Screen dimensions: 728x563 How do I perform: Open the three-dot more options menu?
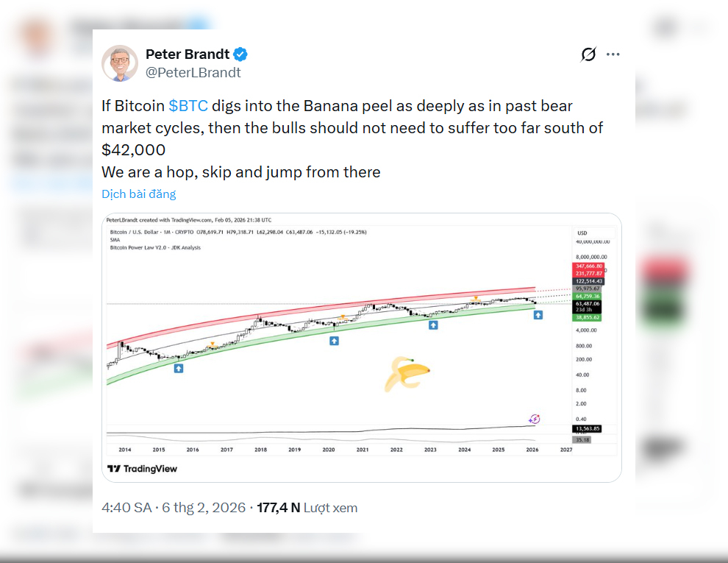point(613,54)
